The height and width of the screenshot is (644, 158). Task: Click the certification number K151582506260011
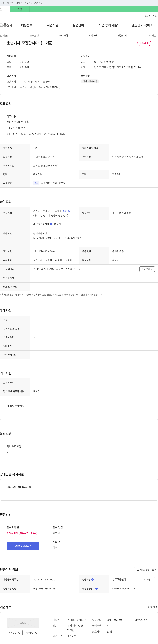click(123, 588)
